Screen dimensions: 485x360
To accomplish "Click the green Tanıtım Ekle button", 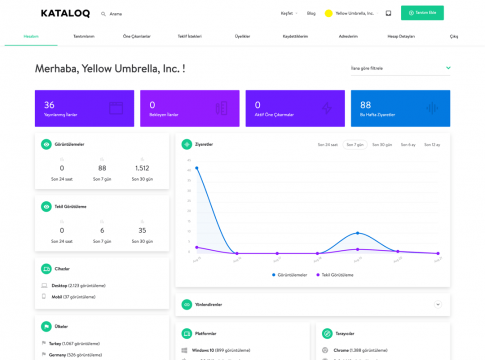I will click(422, 13).
